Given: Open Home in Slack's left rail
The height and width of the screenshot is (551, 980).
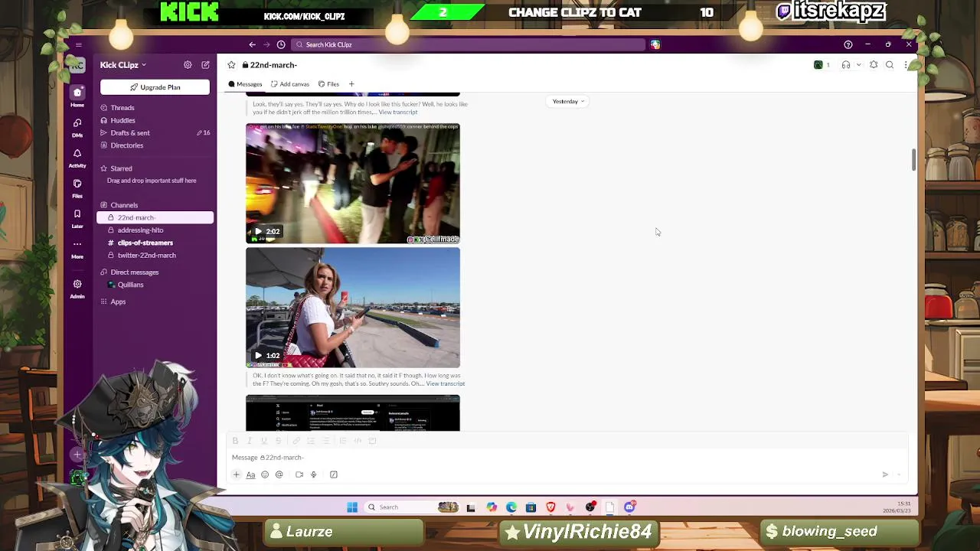Looking at the screenshot, I should coord(77,97).
